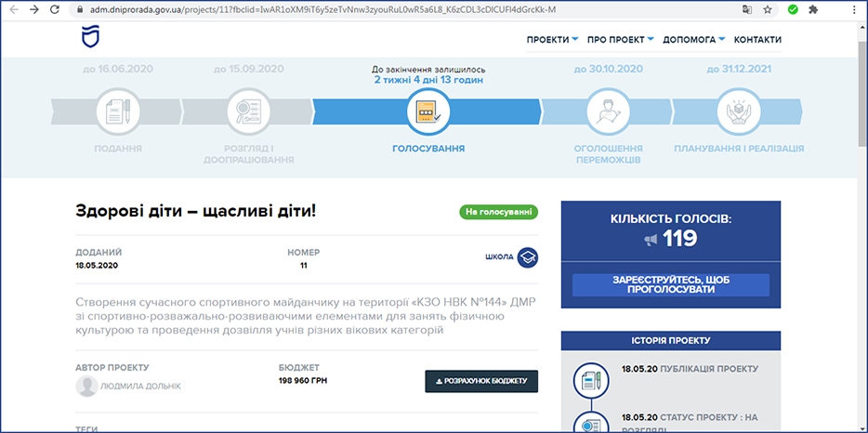Click the author name Людмила Дольнік
The height and width of the screenshot is (433, 868).
click(x=140, y=387)
